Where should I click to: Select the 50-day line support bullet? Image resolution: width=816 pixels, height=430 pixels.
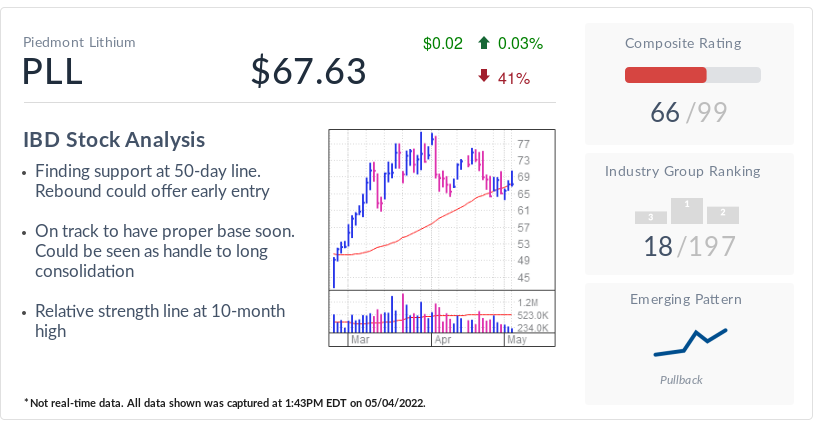click(x=152, y=180)
